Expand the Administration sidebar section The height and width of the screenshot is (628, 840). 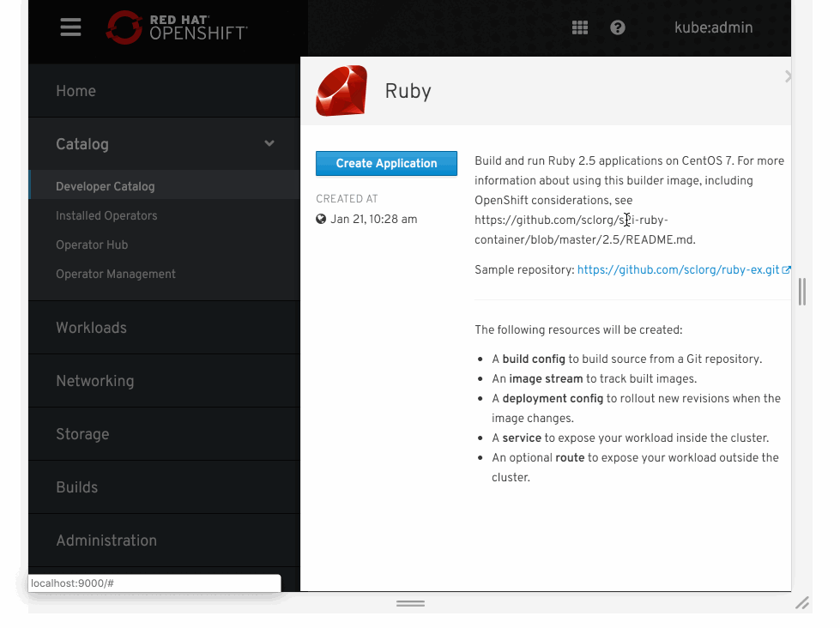[164, 540]
